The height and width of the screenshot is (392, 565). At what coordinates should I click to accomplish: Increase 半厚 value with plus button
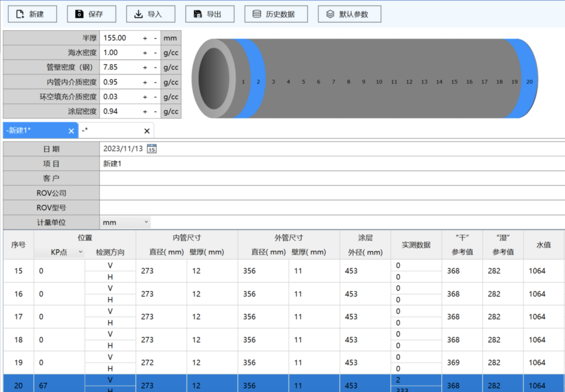tap(145, 38)
